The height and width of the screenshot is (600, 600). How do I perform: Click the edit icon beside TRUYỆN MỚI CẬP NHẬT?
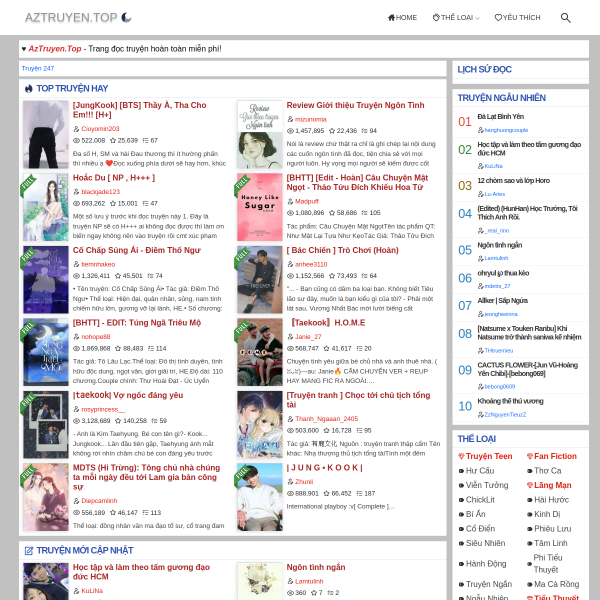click(x=29, y=551)
